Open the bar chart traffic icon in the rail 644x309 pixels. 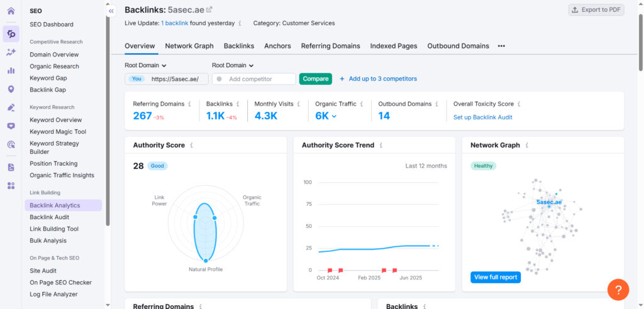click(x=11, y=70)
